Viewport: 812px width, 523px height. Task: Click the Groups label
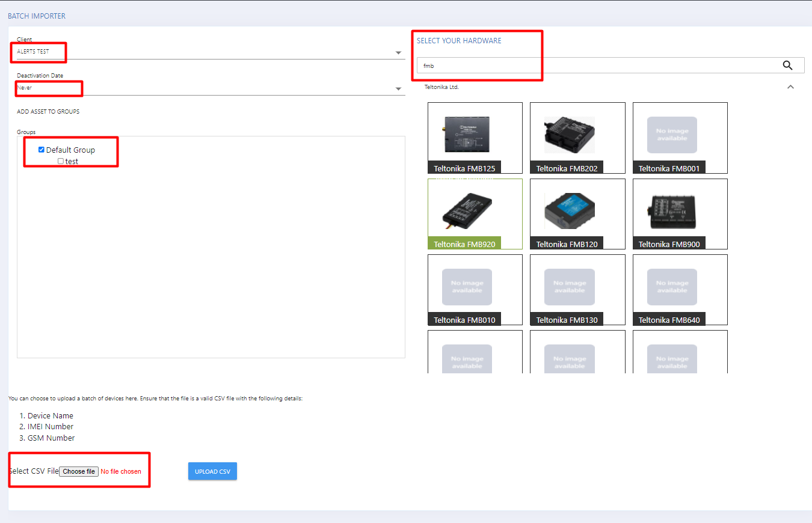[x=26, y=132]
